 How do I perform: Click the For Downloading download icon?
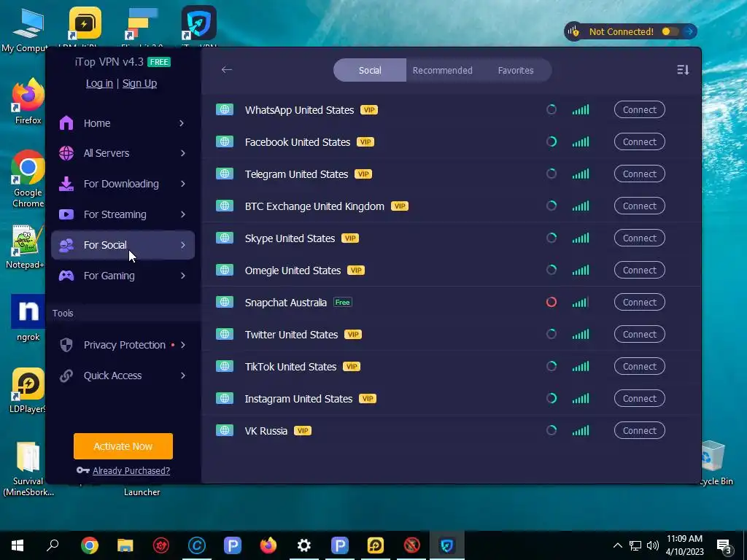66,184
